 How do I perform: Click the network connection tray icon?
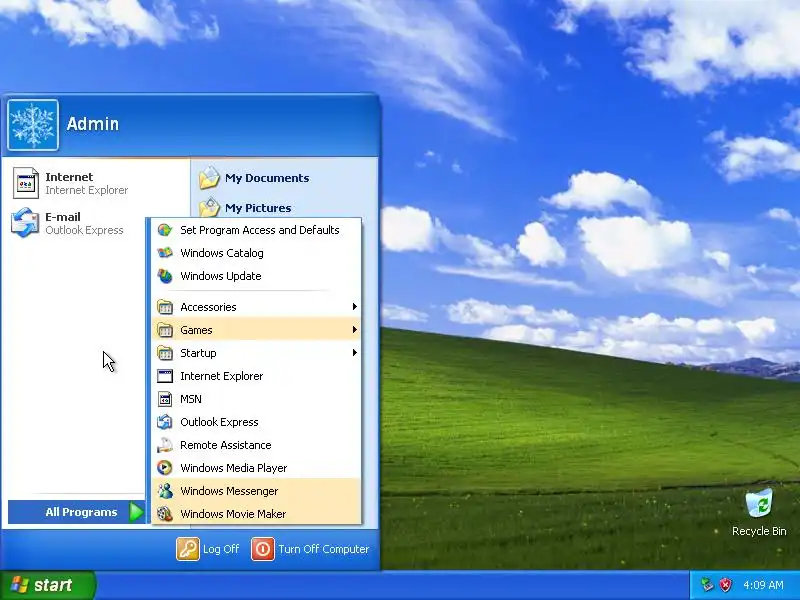point(707,585)
